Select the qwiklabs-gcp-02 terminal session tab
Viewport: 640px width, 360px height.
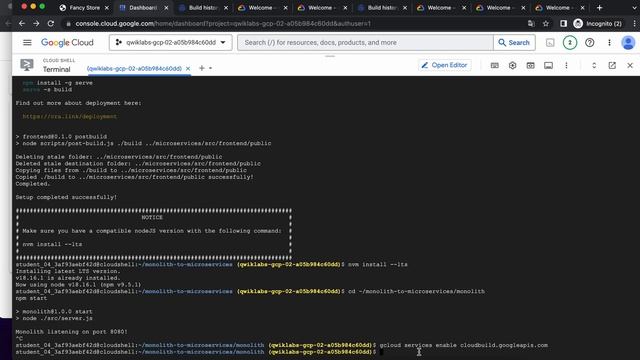click(134, 69)
